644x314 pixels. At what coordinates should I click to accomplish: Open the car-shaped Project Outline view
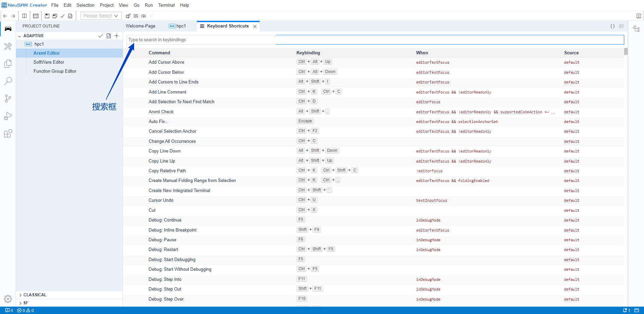pyautogui.click(x=8, y=28)
